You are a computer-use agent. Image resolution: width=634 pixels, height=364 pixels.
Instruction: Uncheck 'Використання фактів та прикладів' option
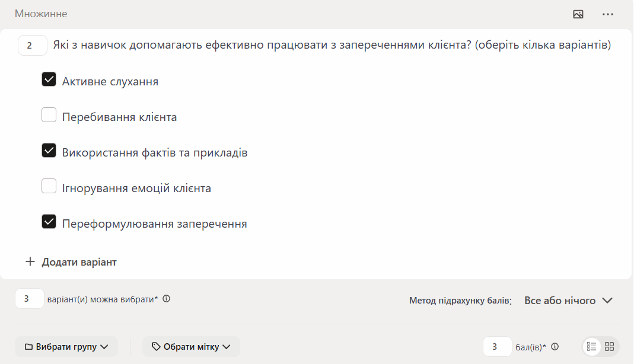pos(49,151)
